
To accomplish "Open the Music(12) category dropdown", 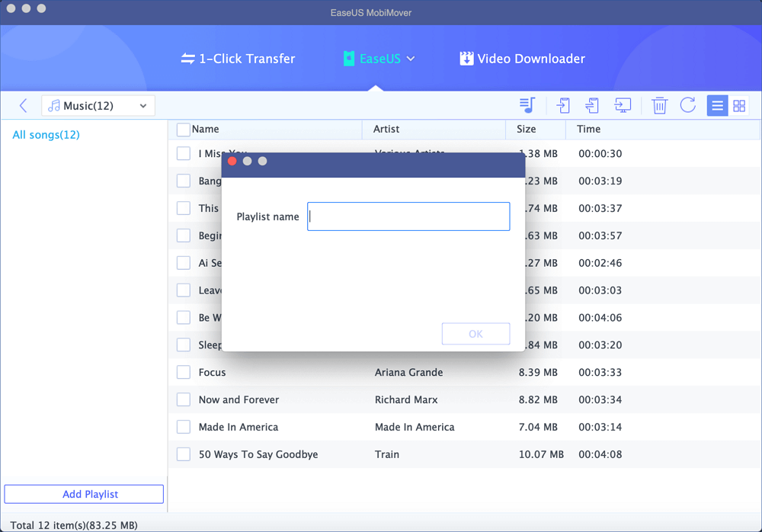I will 98,105.
